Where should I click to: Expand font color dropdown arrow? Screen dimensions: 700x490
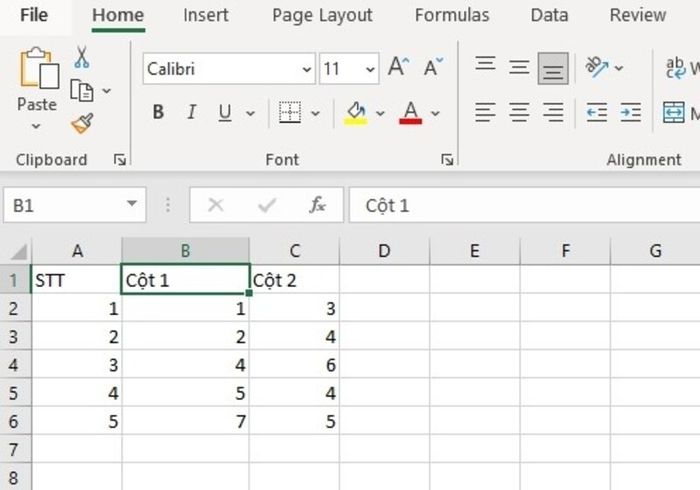click(435, 113)
